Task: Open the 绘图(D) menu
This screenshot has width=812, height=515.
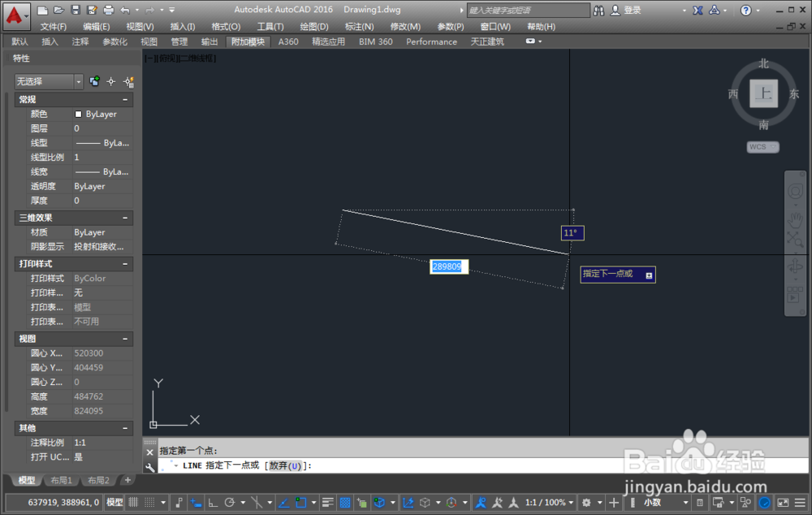Action: tap(314, 27)
